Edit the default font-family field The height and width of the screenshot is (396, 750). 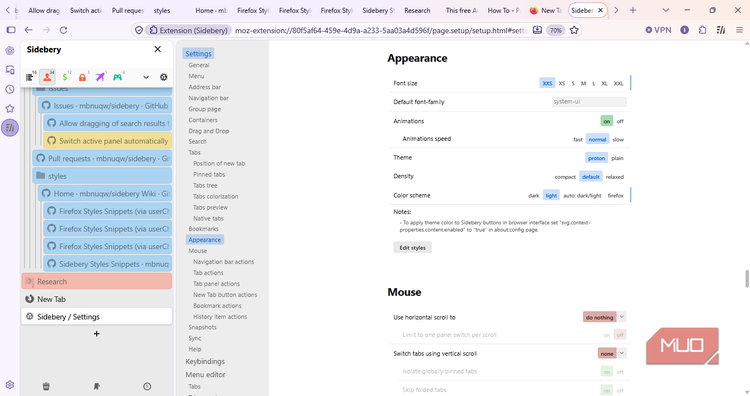(x=589, y=101)
